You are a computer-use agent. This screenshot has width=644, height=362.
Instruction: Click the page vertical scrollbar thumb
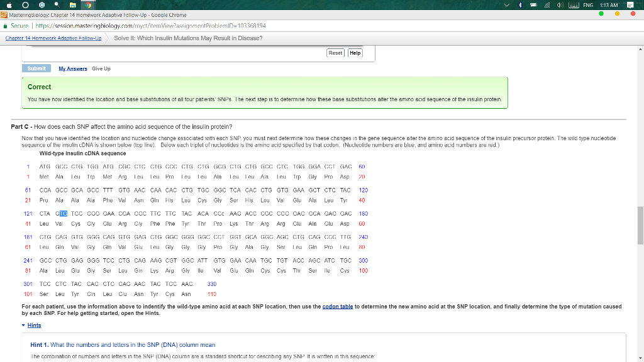pyautogui.click(x=640, y=224)
